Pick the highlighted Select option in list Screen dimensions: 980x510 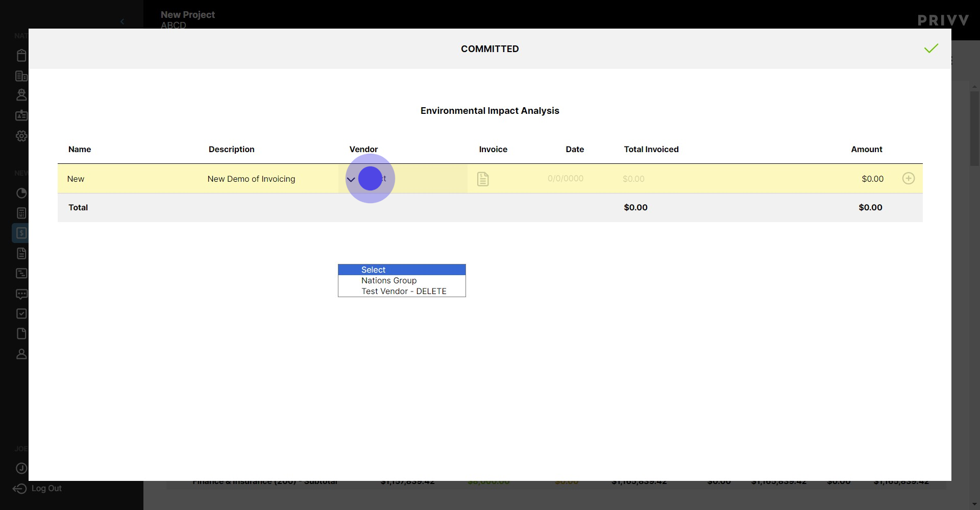(373, 270)
